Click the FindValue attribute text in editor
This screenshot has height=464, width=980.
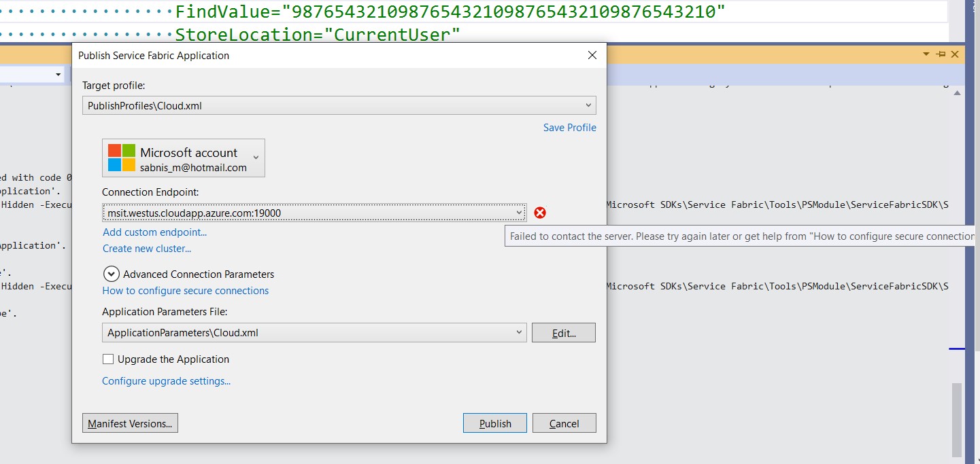[450, 12]
